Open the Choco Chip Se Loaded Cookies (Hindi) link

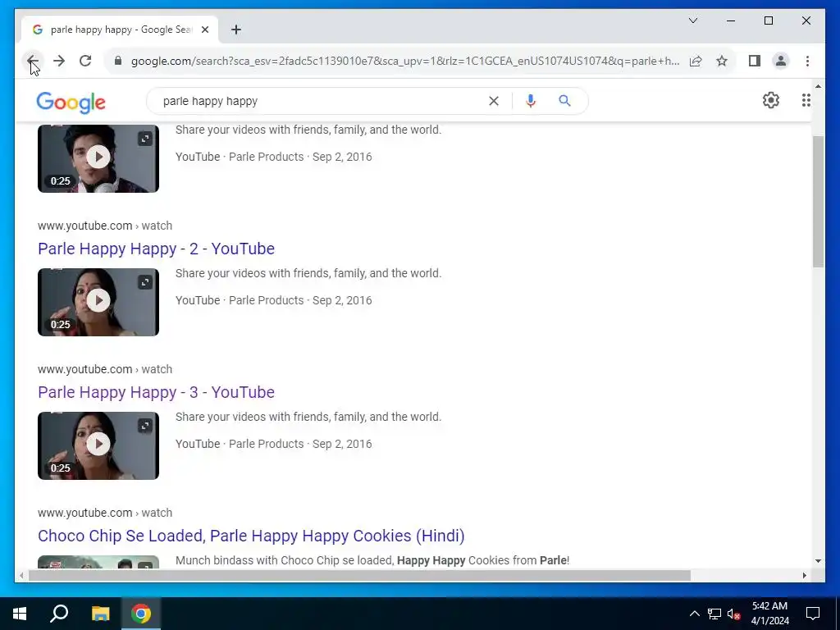tap(251, 536)
